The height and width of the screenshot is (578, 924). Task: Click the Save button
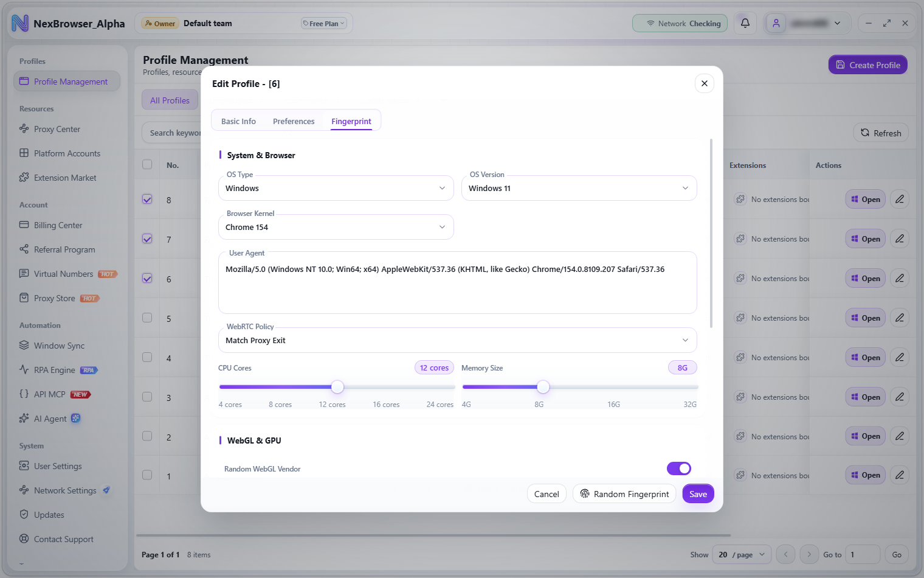(698, 494)
